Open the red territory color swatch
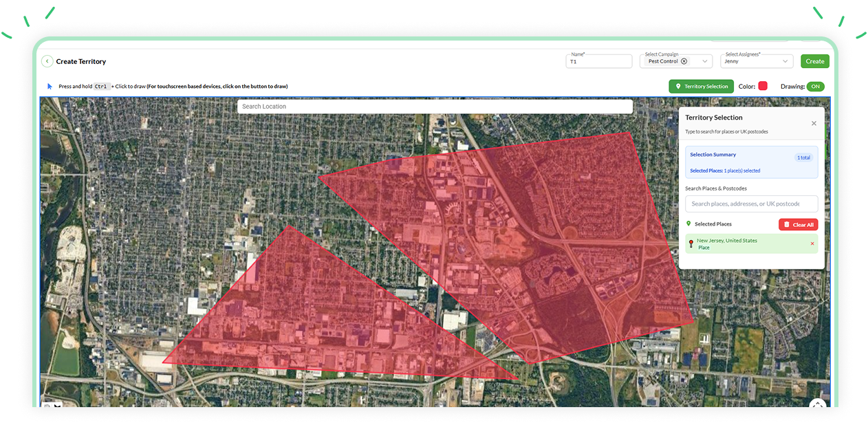The width and height of the screenshot is (868, 425). (763, 87)
